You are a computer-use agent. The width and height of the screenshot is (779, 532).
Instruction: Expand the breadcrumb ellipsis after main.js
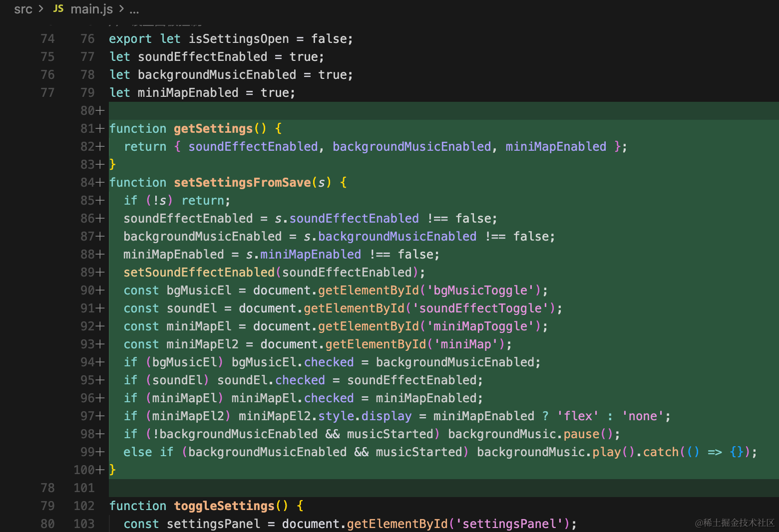point(134,9)
